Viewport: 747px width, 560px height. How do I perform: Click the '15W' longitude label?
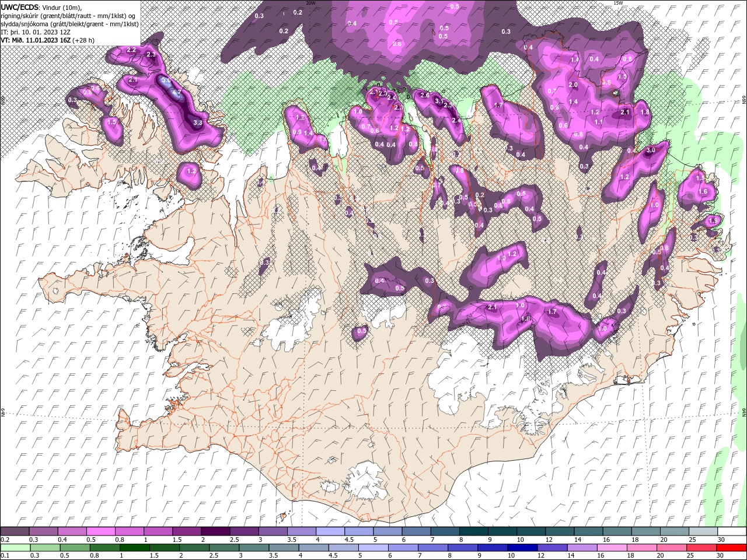click(618, 3)
